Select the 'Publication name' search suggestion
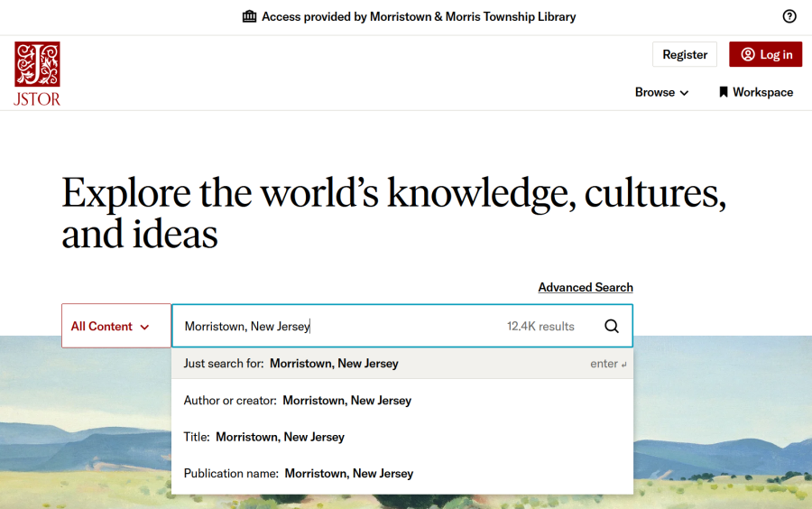Viewport: 812px width, 509px height. click(298, 473)
